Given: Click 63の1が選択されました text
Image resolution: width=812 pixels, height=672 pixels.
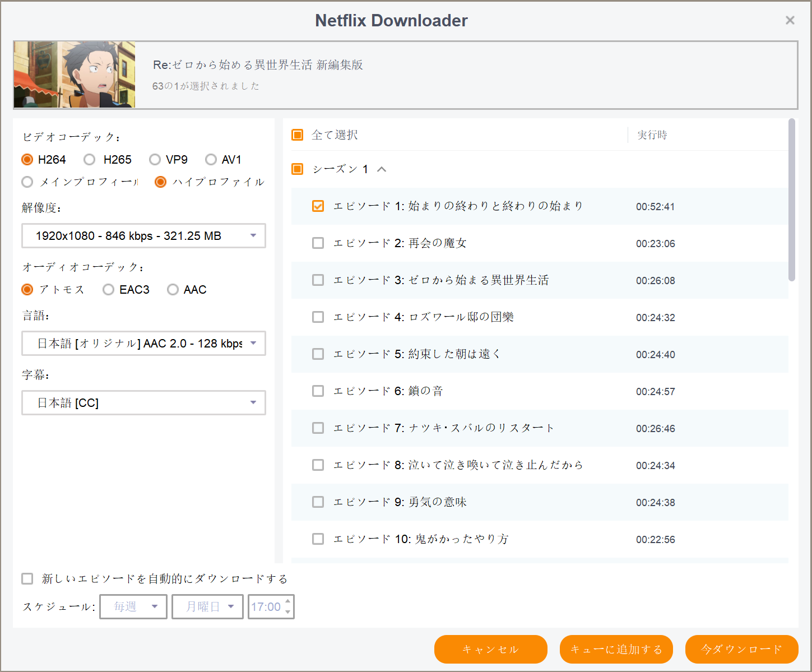Looking at the screenshot, I should 206,86.
